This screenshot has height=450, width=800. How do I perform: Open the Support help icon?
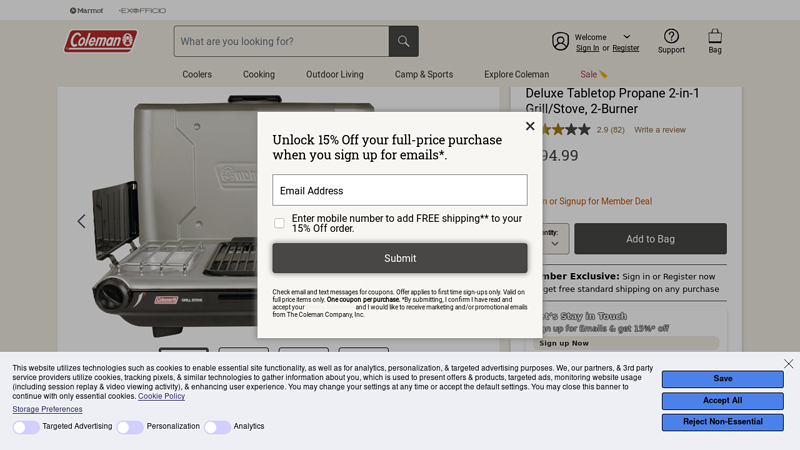(x=671, y=36)
